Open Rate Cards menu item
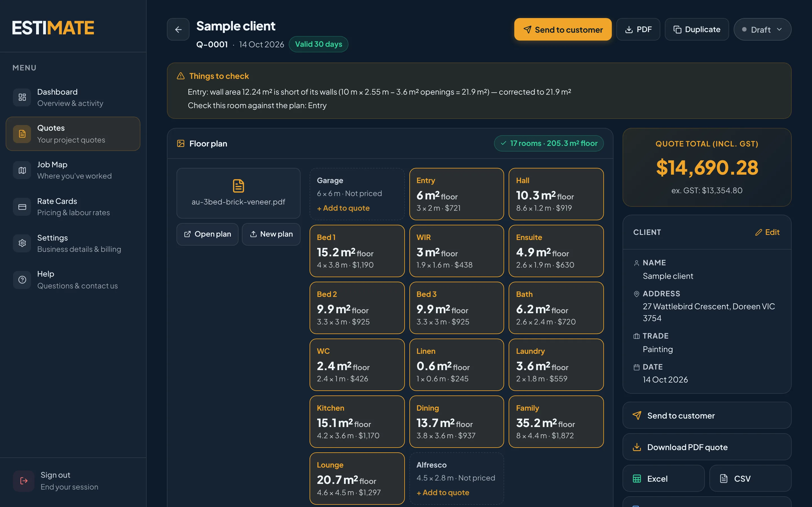Image resolution: width=812 pixels, height=507 pixels. 73,207
